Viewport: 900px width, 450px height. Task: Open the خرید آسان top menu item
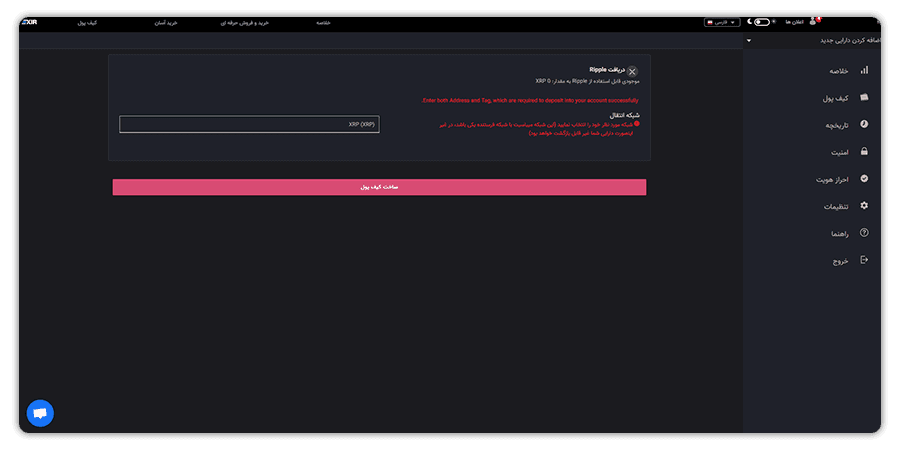(x=166, y=23)
